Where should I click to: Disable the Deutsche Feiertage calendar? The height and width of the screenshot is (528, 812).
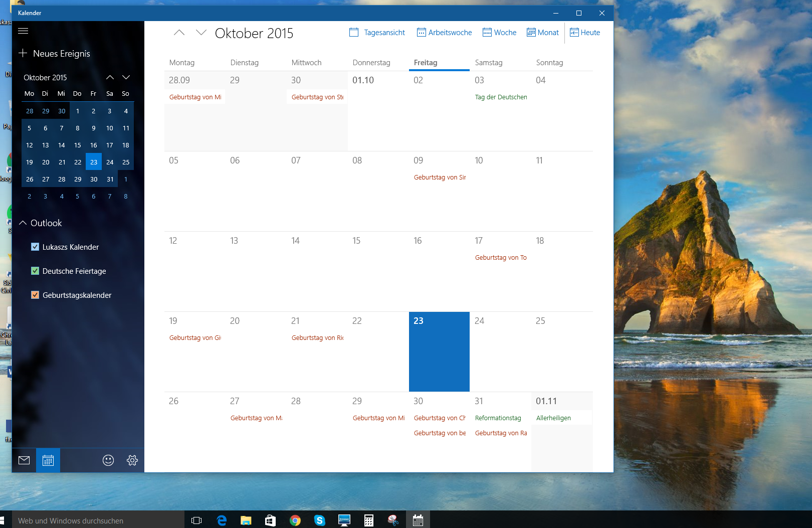(x=35, y=271)
